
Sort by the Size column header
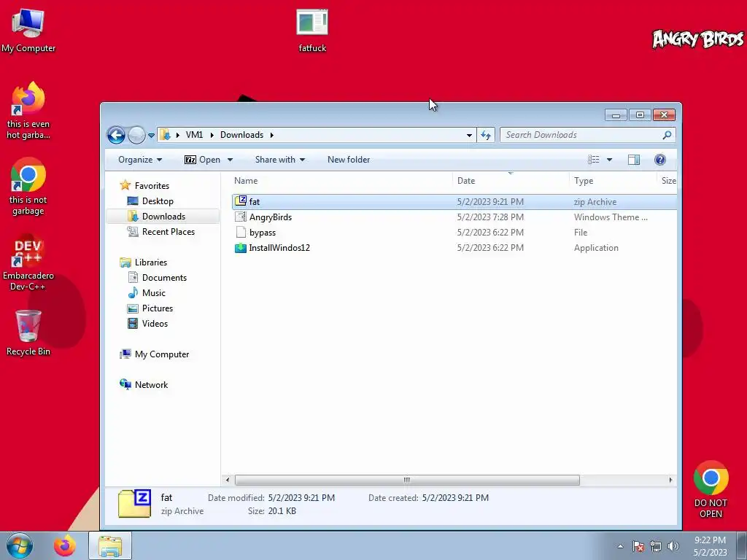tap(668, 181)
